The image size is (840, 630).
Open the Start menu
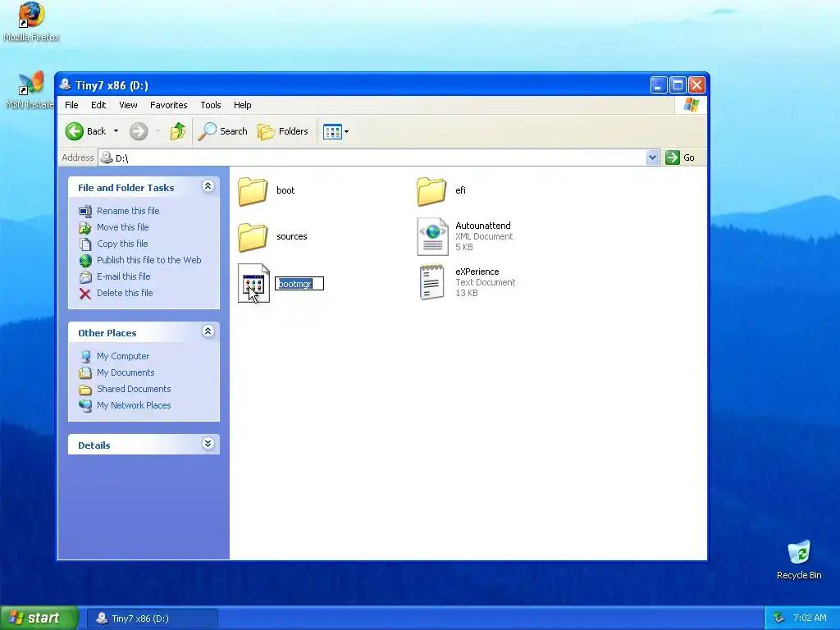[x=39, y=618]
